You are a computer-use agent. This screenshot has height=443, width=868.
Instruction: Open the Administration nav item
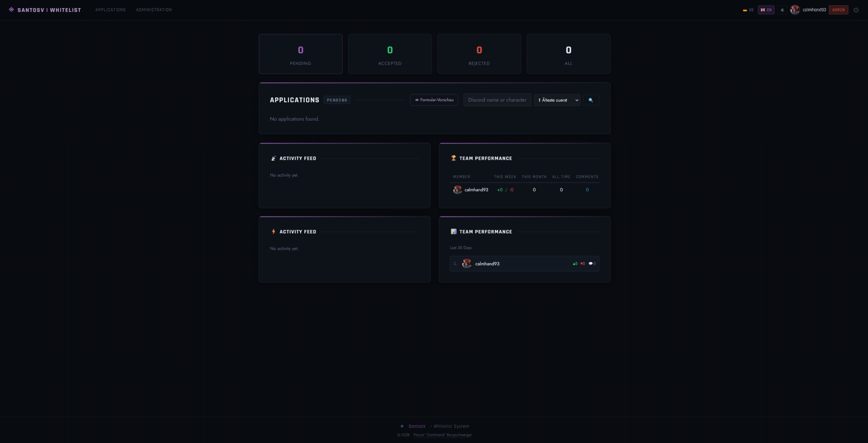pyautogui.click(x=154, y=10)
